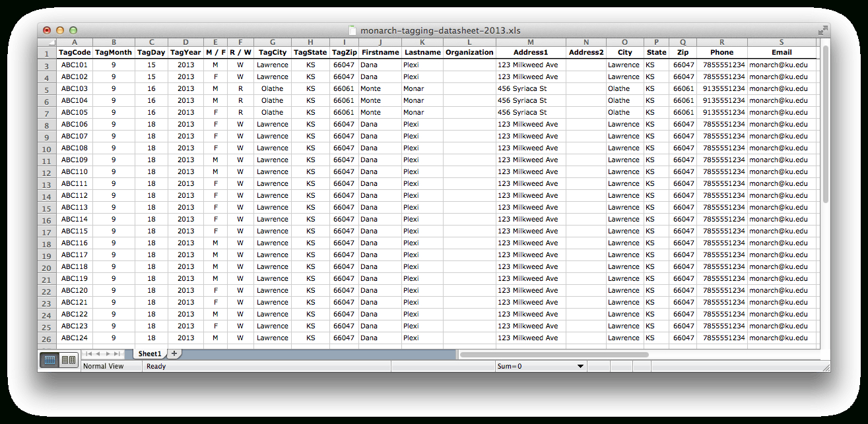The width and height of the screenshot is (868, 424).
Task: Switch to the Sheet1 tab
Action: pyautogui.click(x=150, y=353)
